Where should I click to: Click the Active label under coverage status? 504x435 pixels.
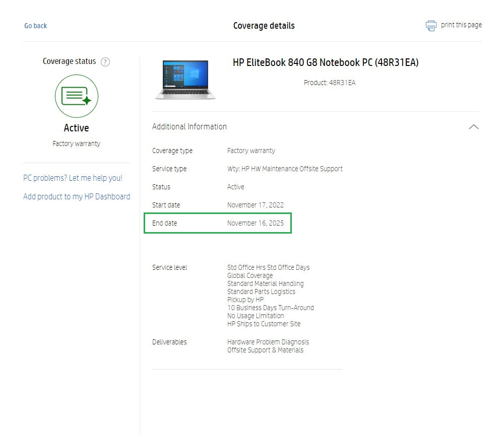(x=76, y=128)
